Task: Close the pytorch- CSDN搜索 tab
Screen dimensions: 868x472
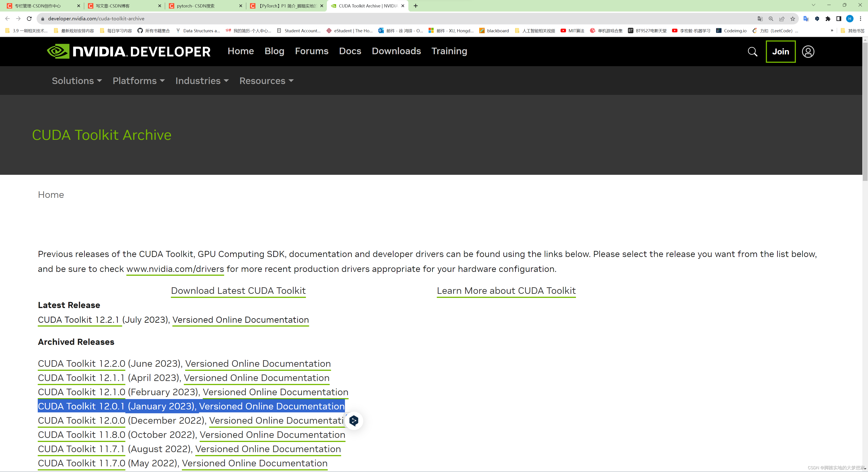Action: [241, 6]
